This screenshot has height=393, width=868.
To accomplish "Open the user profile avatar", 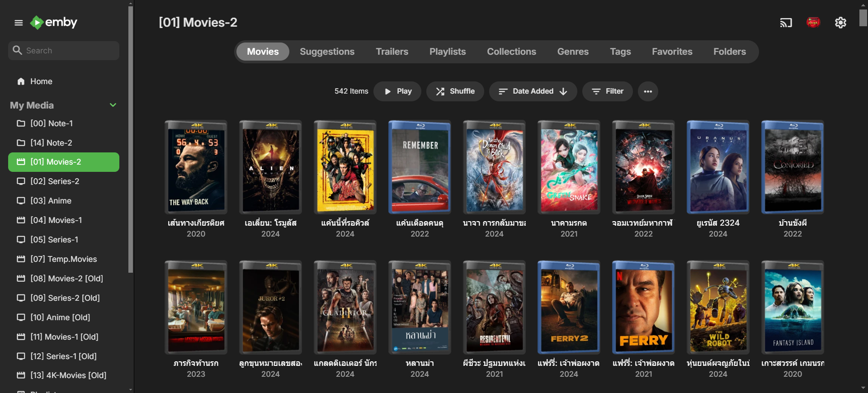I will tap(813, 22).
